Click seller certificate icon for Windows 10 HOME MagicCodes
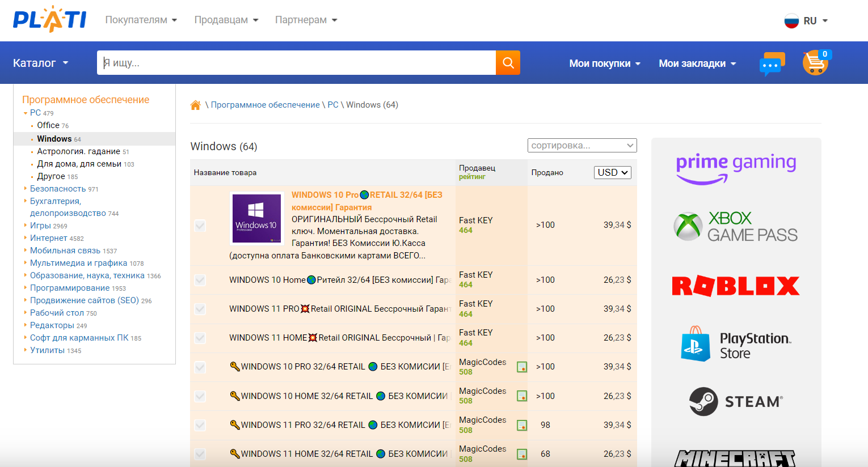The height and width of the screenshot is (467, 868). [522, 396]
